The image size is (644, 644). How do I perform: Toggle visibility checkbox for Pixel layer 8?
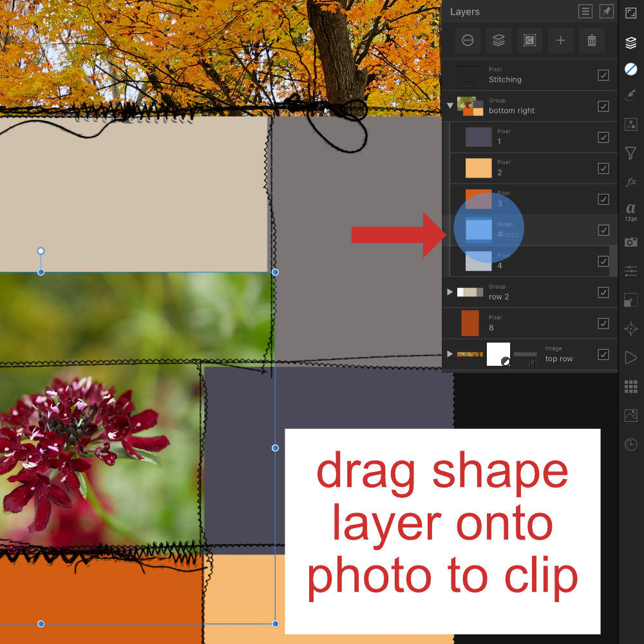[x=603, y=323]
